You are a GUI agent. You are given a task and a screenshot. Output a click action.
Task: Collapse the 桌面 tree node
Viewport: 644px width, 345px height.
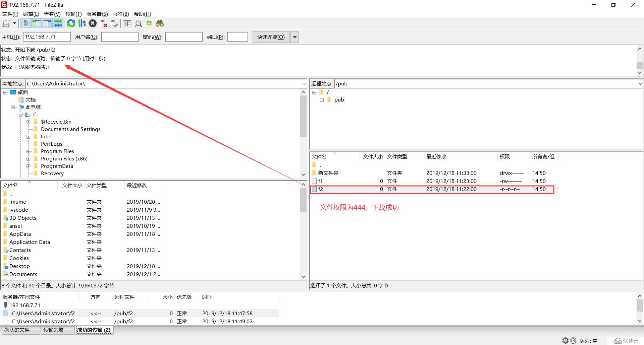(5, 92)
